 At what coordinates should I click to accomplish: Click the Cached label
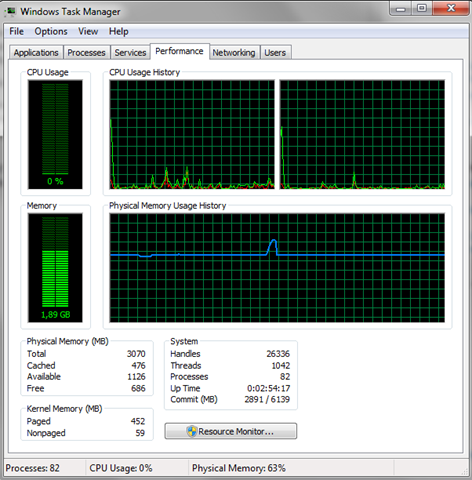[x=41, y=365]
